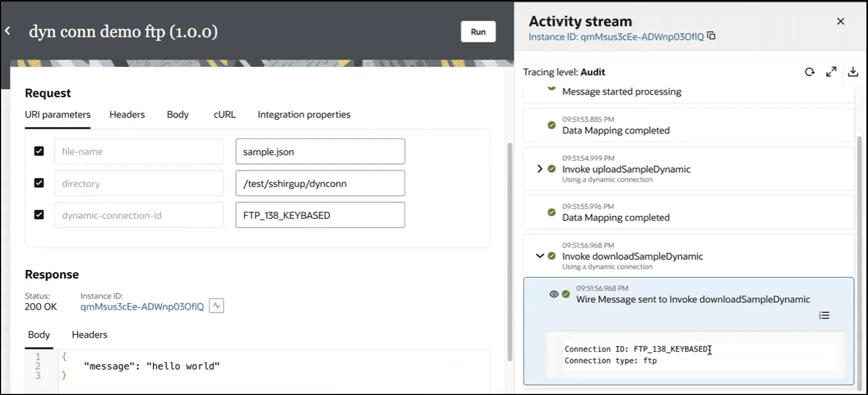Toggle the eye icon on the Wire Message entry
Viewport: 868px width, 395px height.
[554, 294]
